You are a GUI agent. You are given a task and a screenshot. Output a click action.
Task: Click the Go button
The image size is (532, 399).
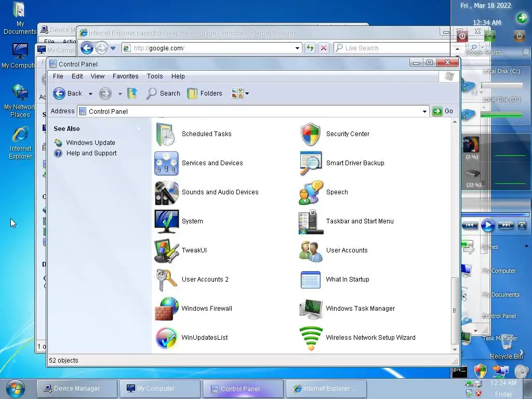[443, 111]
